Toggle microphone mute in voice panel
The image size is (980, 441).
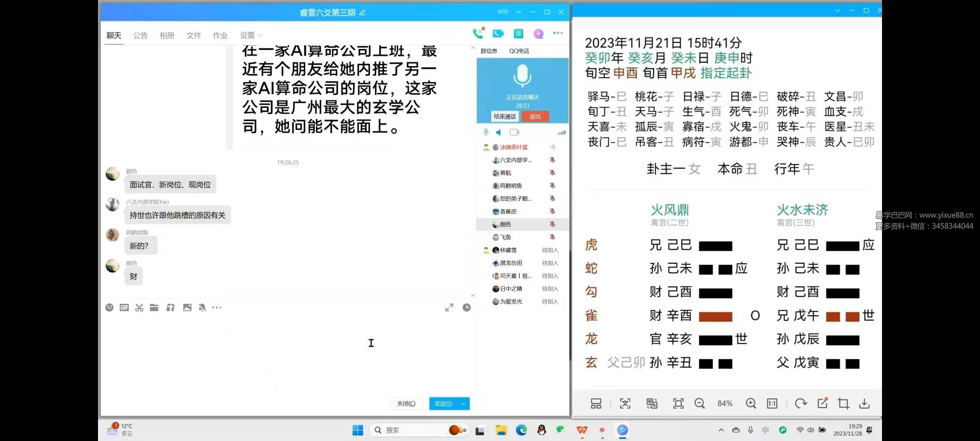[486, 132]
